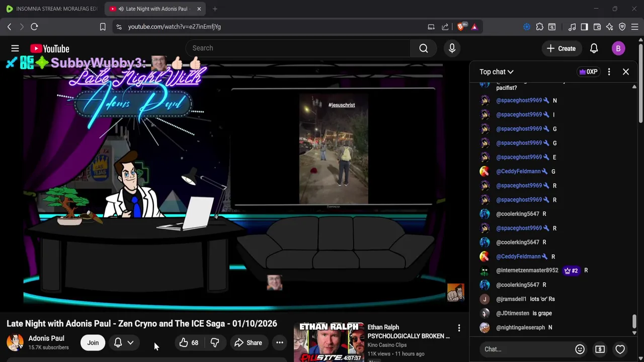This screenshot has height=362, width=644.
Task: Open Ethan Ralph video thumbnail
Action: point(329,342)
